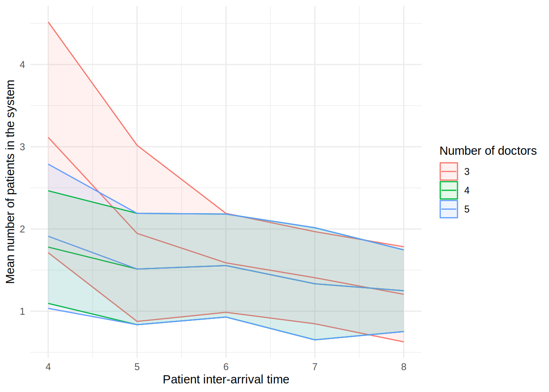The width and height of the screenshot is (549, 392).
Task: Click the "Patient inter-arrival time" x-axis title
Action: click(x=226, y=380)
